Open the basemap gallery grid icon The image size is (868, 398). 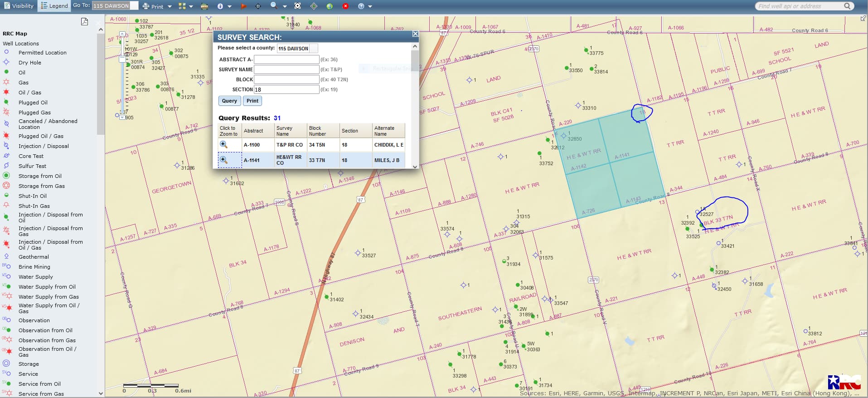coord(182,6)
